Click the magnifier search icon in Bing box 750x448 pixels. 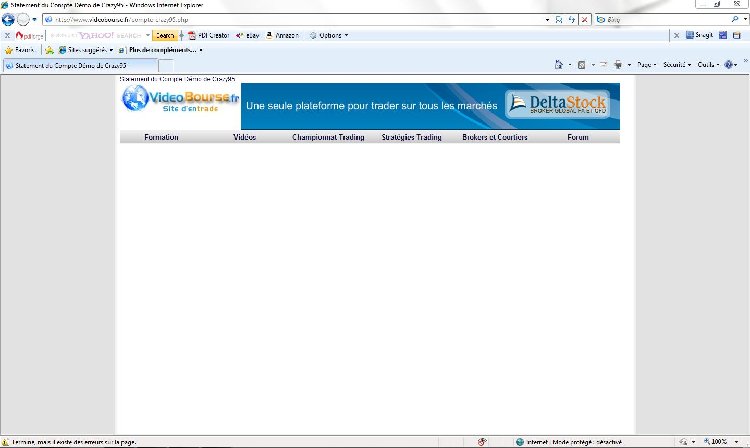coord(735,20)
